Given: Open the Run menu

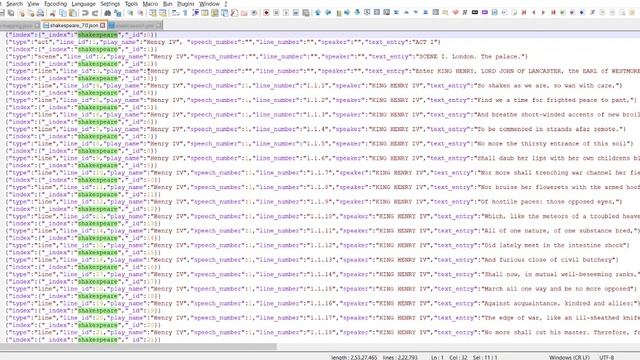Looking at the screenshot, I should [x=167, y=4].
